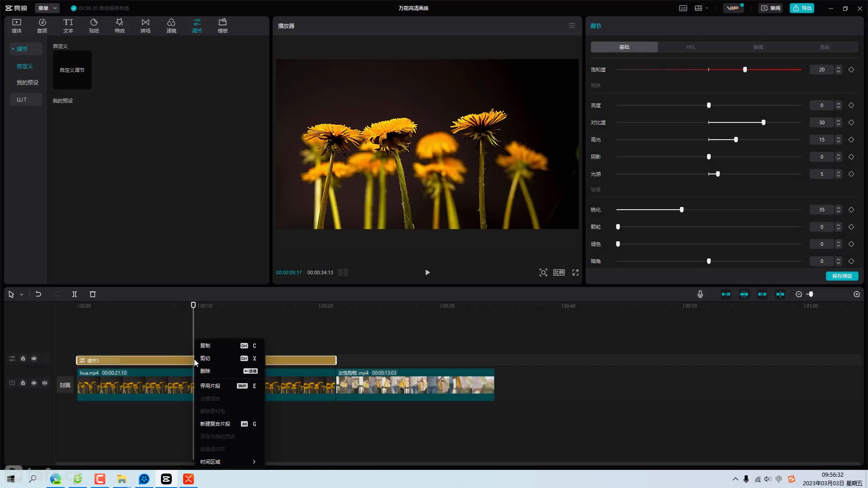This screenshot has width=868, height=488.
Task: Click the split clip tool icon
Action: click(x=75, y=294)
